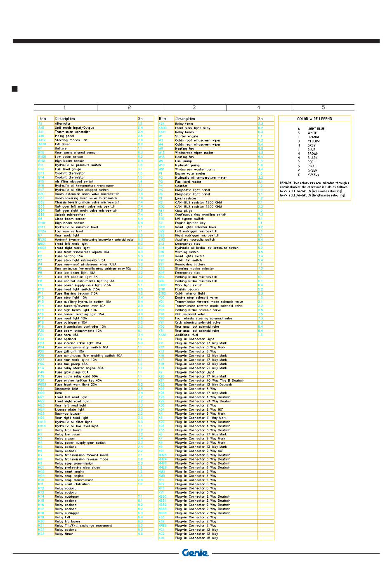392x586 pixels.
Task: Select 'Crab steering solenoid valve' row
Action: (216, 322)
